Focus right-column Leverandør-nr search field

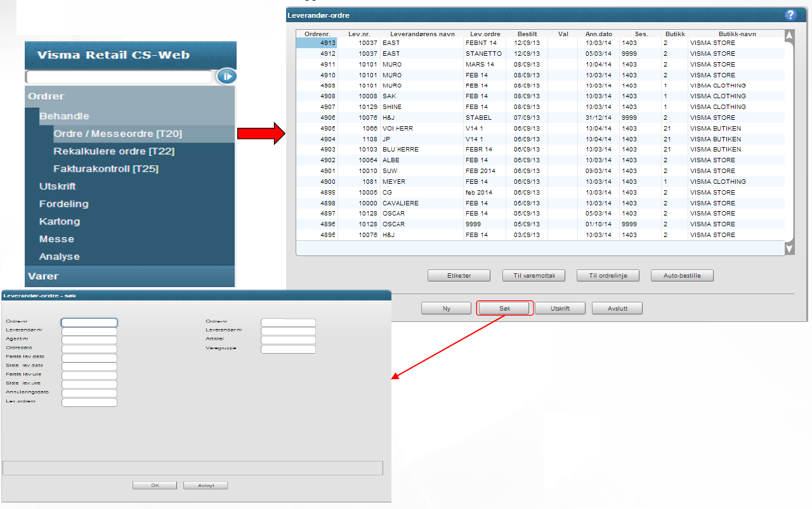click(288, 332)
